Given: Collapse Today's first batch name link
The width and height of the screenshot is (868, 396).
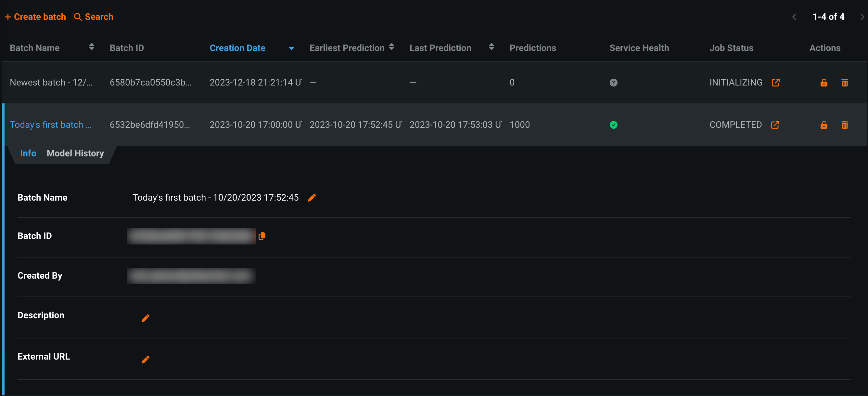Looking at the screenshot, I should pyautogui.click(x=50, y=125).
